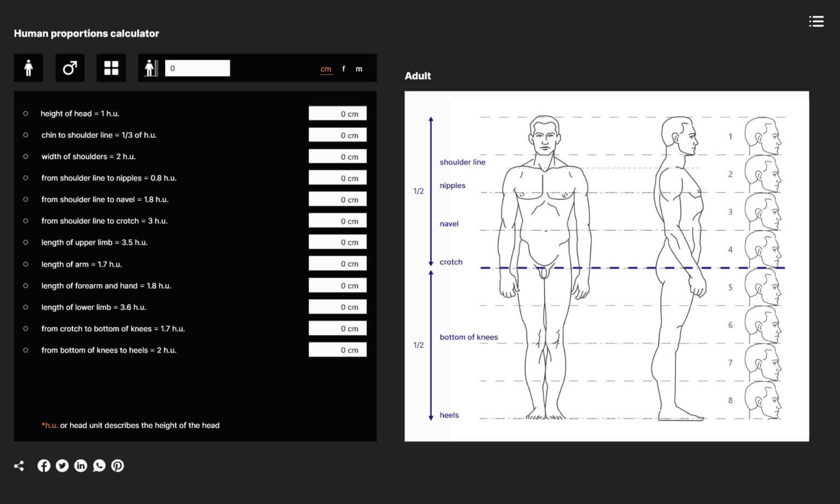The width and height of the screenshot is (840, 504).
Task: Select the radio for "length of arm = 1.7 h.u."
Action: click(26, 263)
